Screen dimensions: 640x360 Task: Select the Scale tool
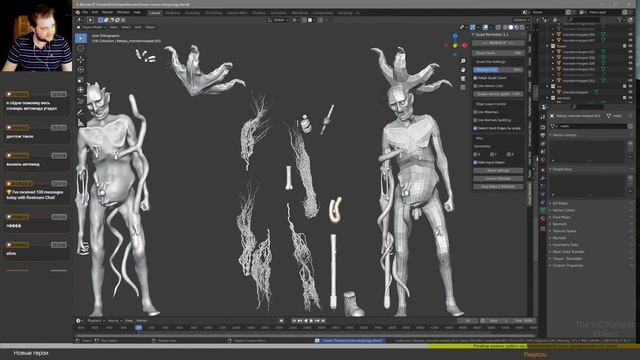point(81,80)
